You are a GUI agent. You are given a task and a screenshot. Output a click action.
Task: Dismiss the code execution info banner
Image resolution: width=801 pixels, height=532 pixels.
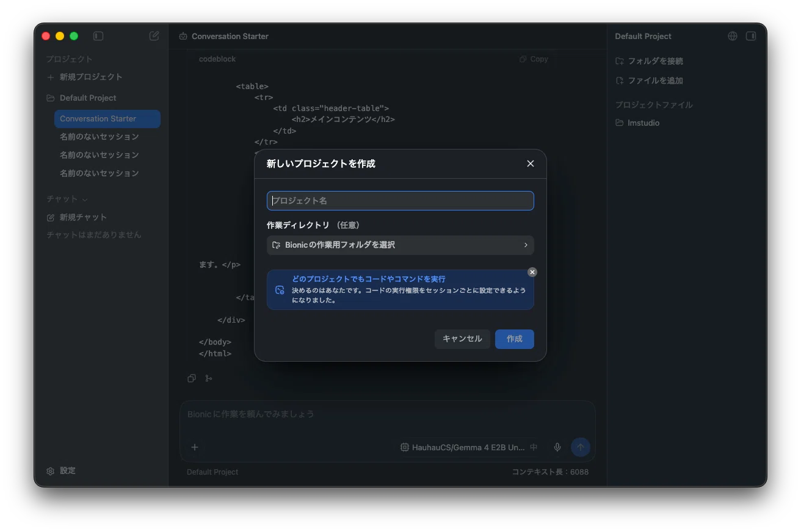pos(532,272)
